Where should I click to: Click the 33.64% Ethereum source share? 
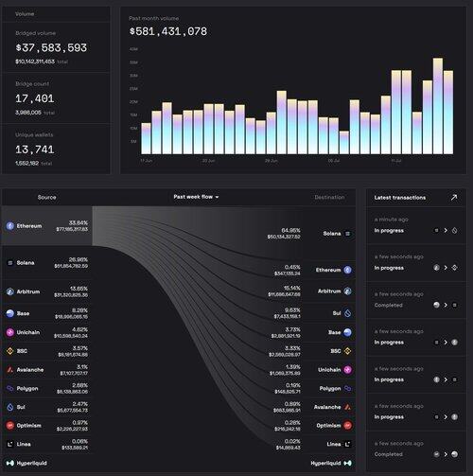tap(79, 222)
